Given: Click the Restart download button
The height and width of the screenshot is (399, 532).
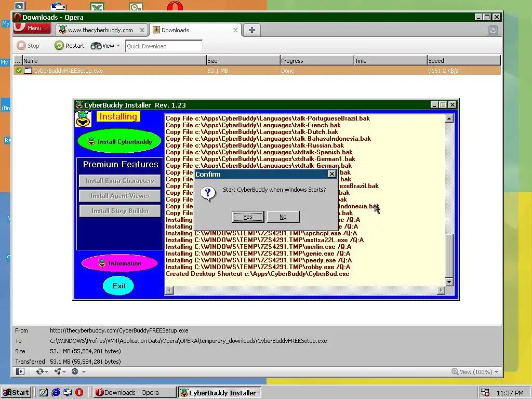Looking at the screenshot, I should coord(70,46).
